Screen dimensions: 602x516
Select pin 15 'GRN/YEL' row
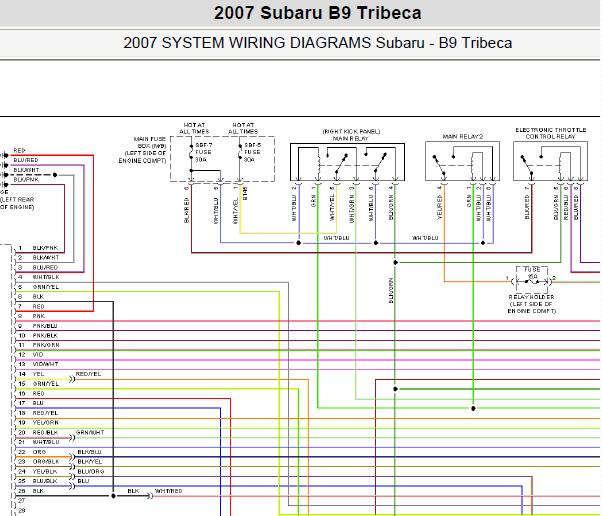(x=38, y=384)
